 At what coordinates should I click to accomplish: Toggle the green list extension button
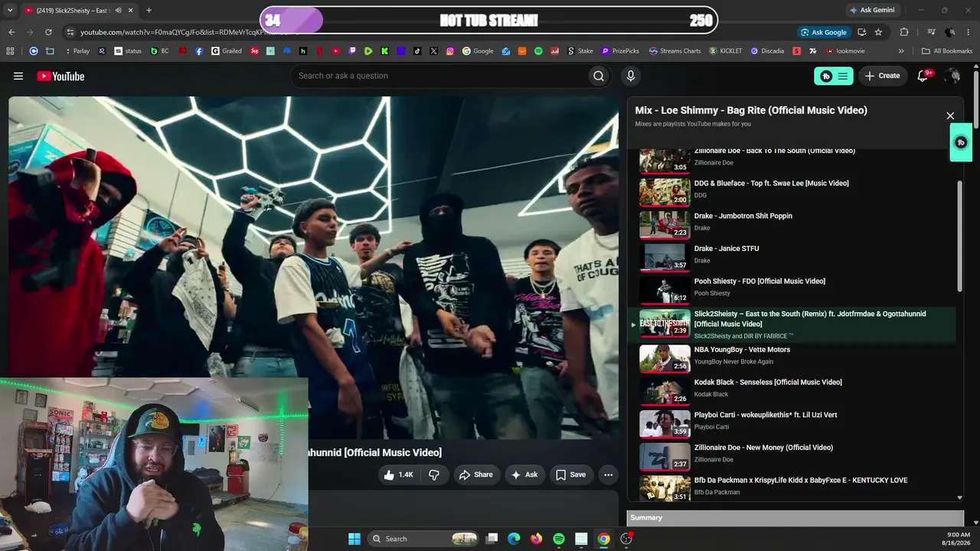834,76
